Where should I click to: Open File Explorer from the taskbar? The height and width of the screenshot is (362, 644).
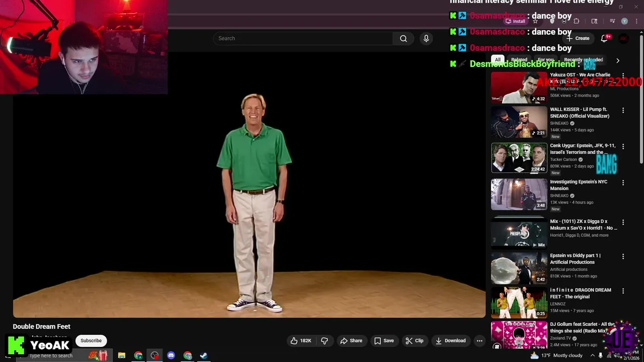[x=122, y=355]
